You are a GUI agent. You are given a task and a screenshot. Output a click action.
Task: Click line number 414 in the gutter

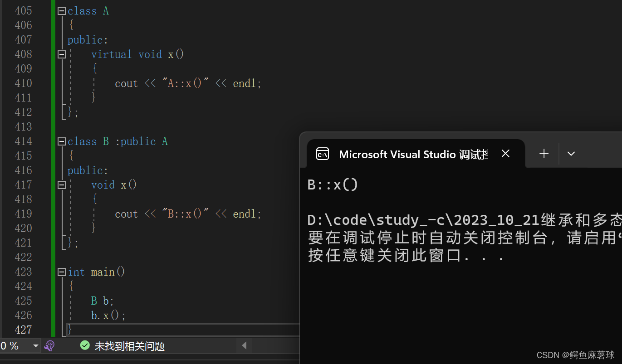pyautogui.click(x=24, y=141)
